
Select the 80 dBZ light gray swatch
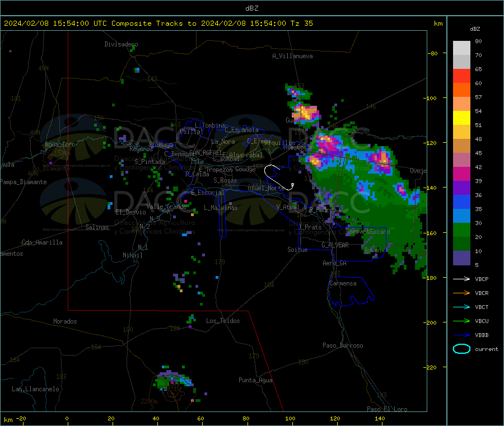point(461,48)
